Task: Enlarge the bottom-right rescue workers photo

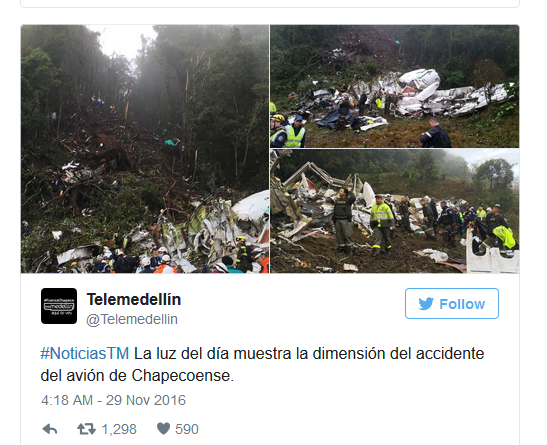Action: point(395,211)
